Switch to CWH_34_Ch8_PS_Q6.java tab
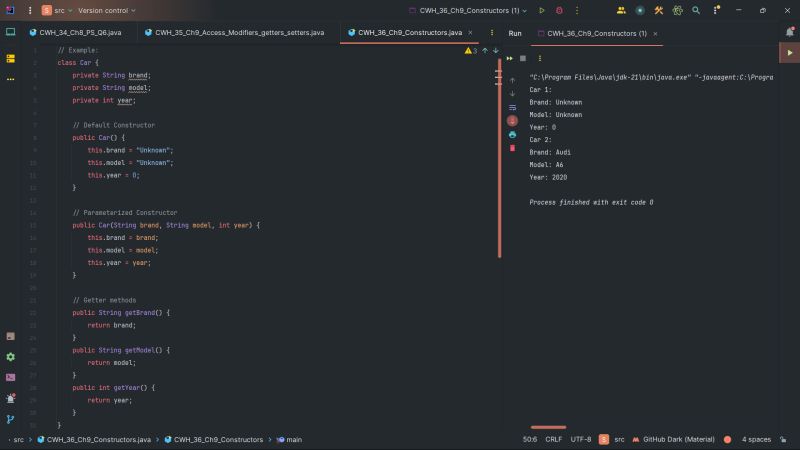The height and width of the screenshot is (450, 800). point(80,33)
